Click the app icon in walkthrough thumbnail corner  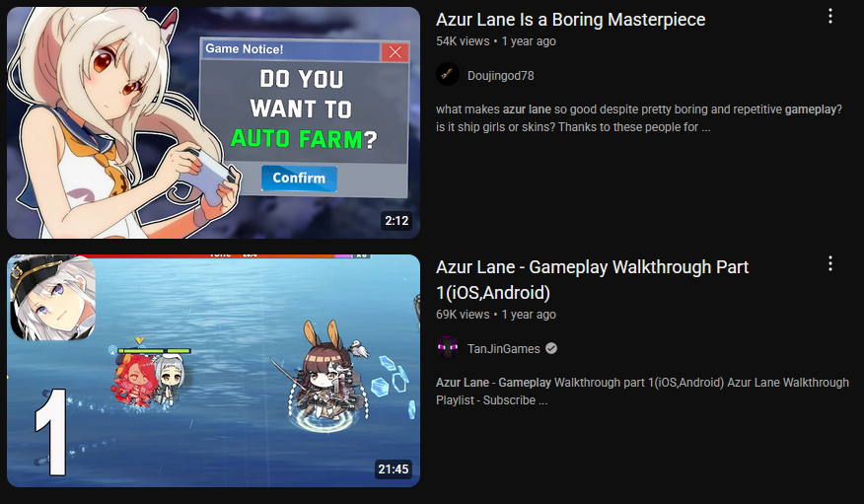tap(53, 297)
